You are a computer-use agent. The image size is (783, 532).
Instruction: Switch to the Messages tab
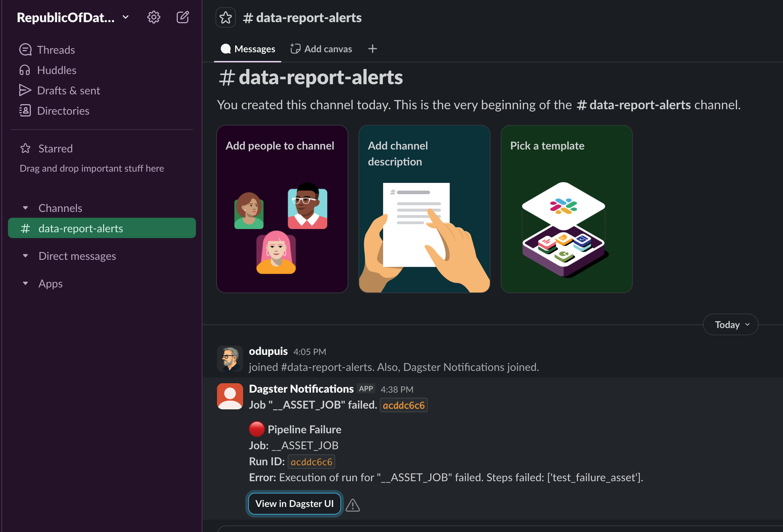pos(248,49)
